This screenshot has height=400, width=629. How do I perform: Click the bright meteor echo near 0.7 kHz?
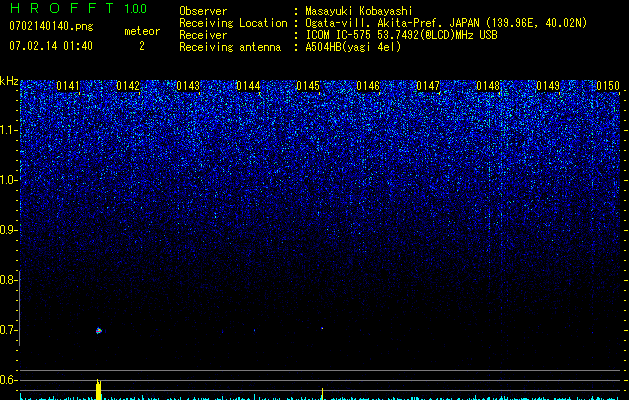[x=99, y=331]
